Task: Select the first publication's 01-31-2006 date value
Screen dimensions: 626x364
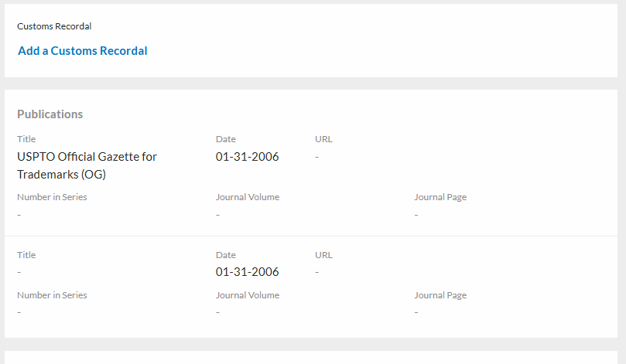Action: (x=247, y=157)
